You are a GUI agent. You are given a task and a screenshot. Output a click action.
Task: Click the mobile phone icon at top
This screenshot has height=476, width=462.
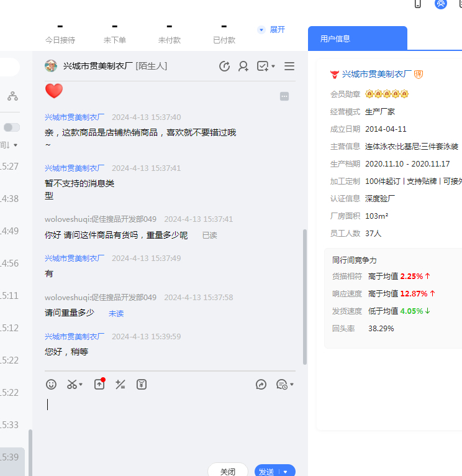click(418, 4)
